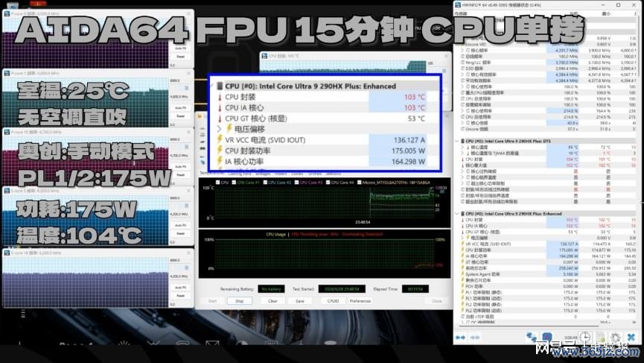Expand the 核心过热降频 row
Screen dimensions: 644x363
click(x=463, y=171)
